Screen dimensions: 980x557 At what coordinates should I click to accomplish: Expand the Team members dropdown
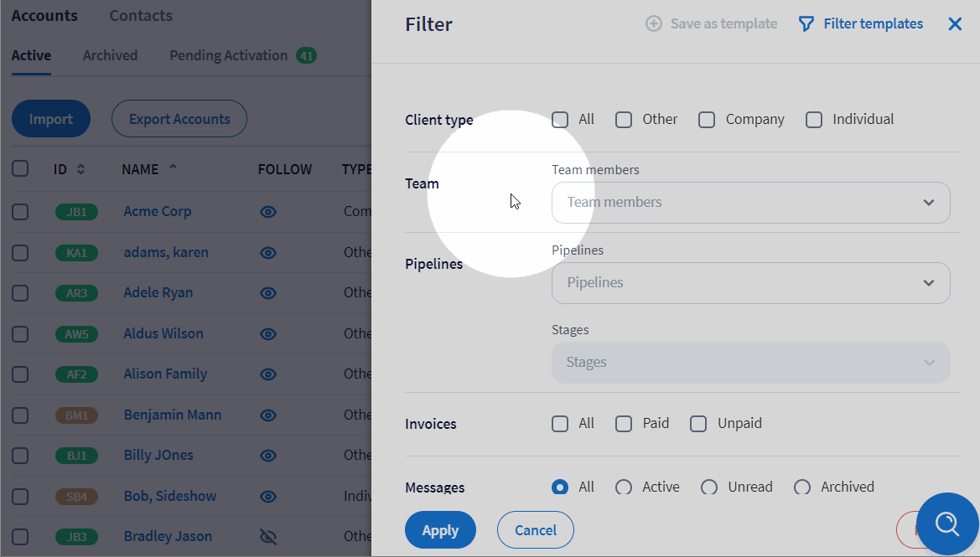[750, 203]
